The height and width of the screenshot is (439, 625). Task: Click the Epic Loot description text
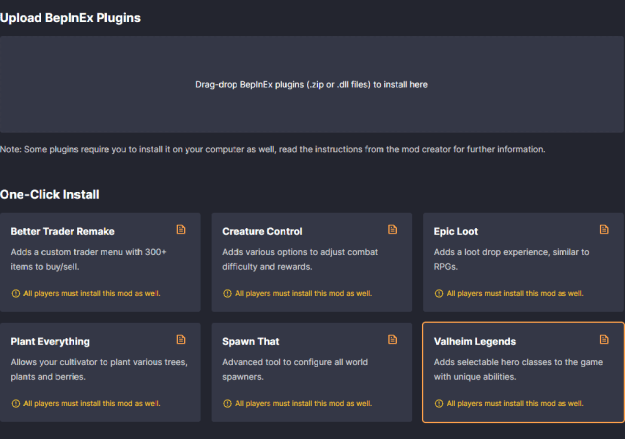tap(512, 258)
